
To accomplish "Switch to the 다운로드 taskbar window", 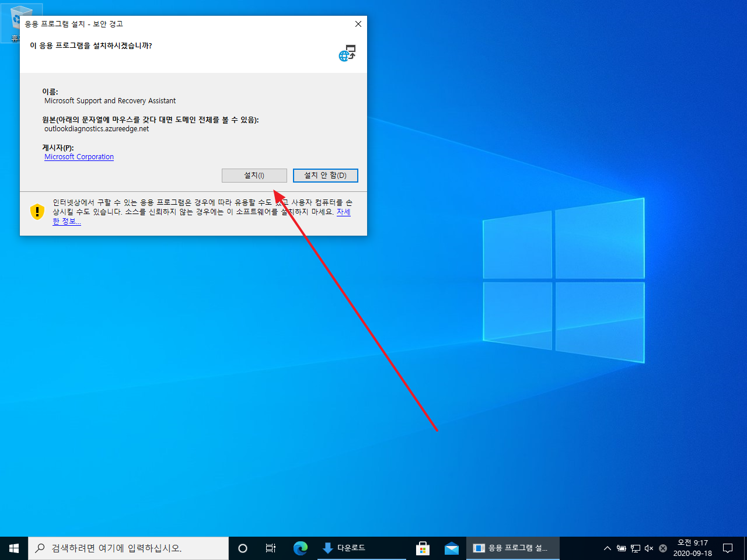I will [x=362, y=548].
